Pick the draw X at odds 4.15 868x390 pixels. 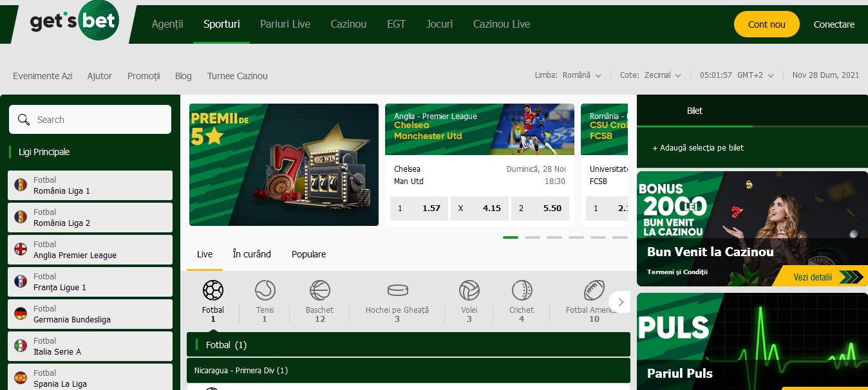tap(480, 209)
